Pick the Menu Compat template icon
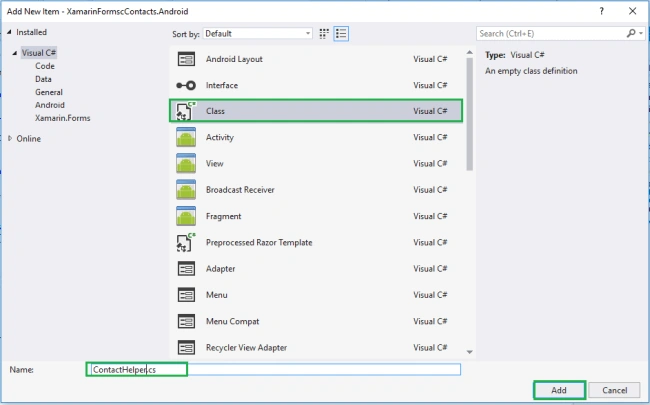The height and width of the screenshot is (405, 650). point(186,321)
